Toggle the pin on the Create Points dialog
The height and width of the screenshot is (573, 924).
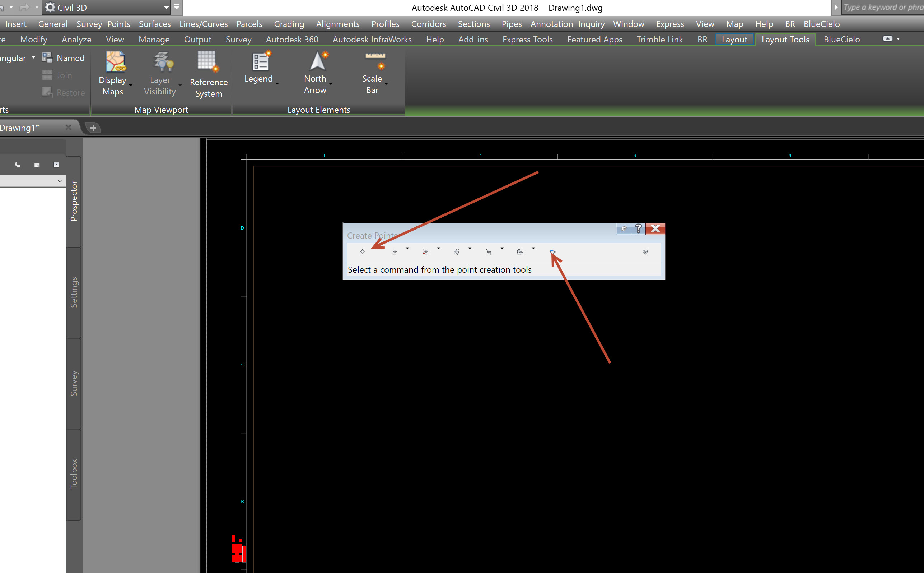point(622,228)
